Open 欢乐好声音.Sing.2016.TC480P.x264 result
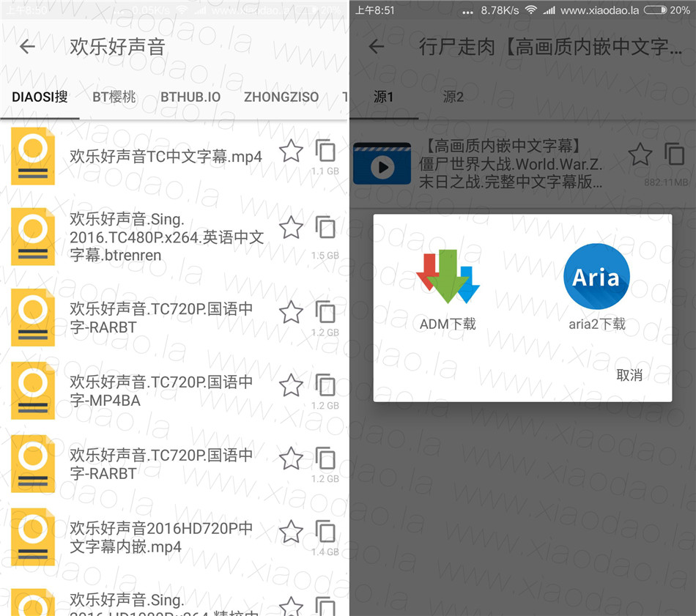 (167, 237)
